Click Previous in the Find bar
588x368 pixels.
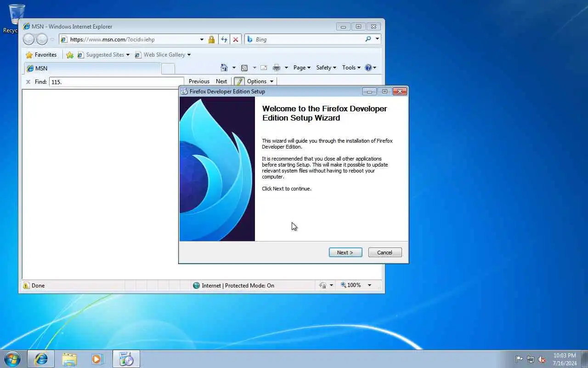199,81
